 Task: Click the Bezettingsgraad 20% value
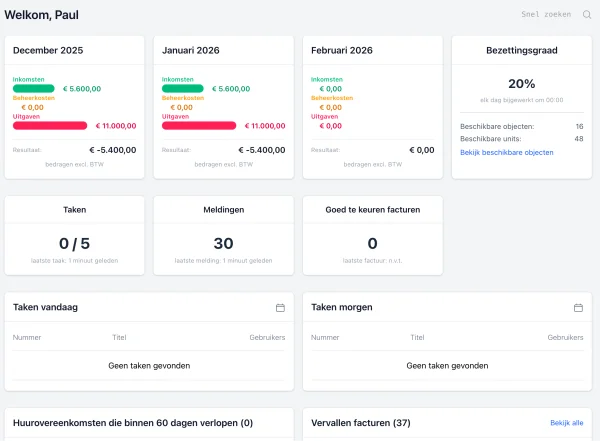[x=522, y=83]
